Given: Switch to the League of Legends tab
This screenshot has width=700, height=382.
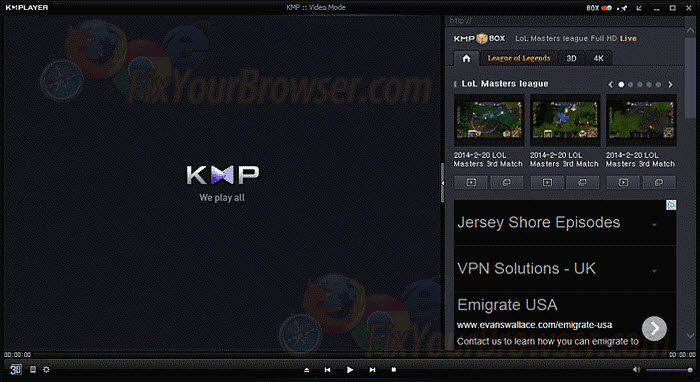Looking at the screenshot, I should (519, 58).
